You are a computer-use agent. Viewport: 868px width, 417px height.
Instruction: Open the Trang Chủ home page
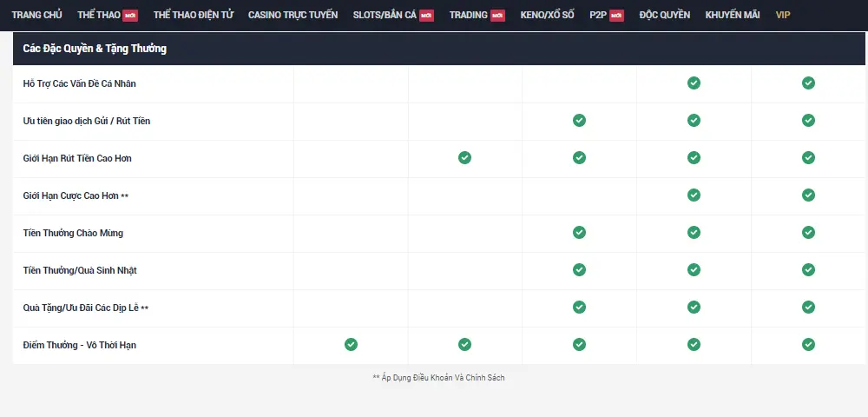pyautogui.click(x=37, y=16)
